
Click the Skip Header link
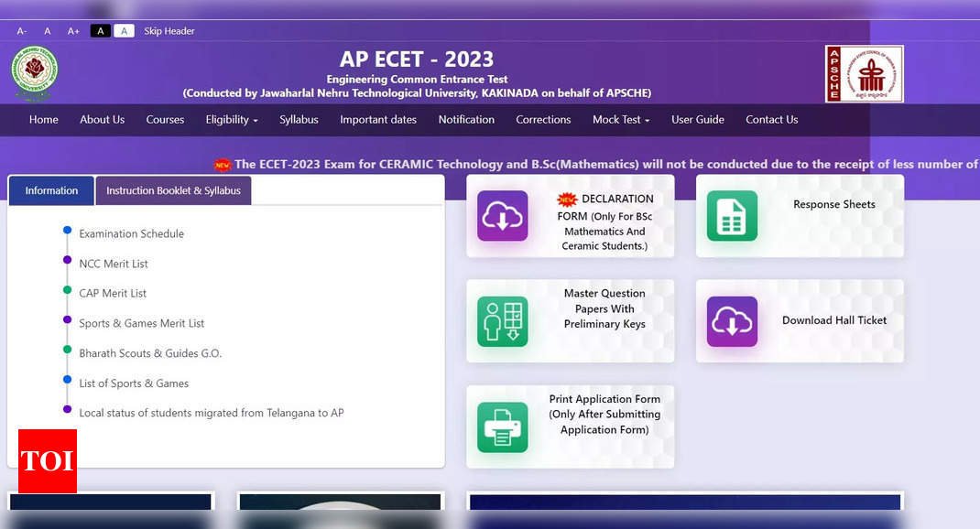pos(169,30)
